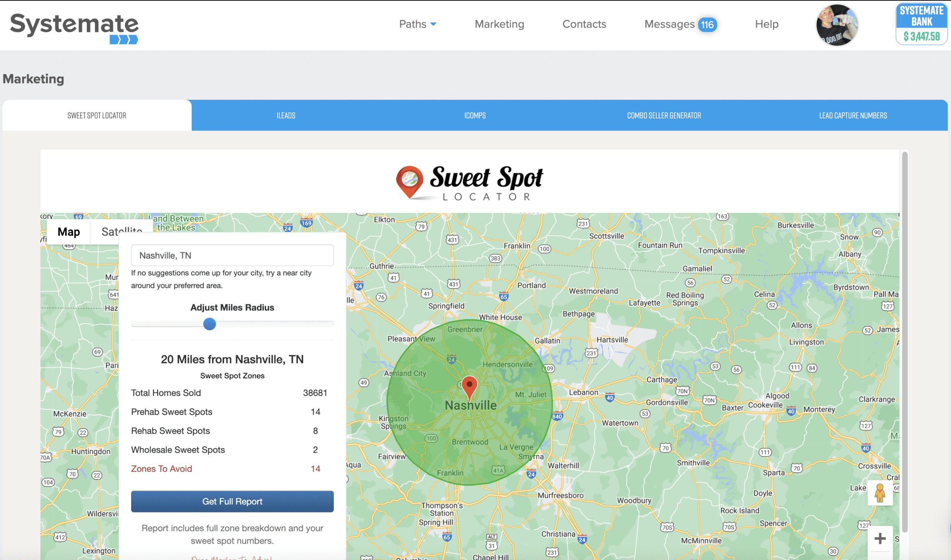Viewport: 951px width, 560px height.
Task: Click the Lead Capture Numbers tab
Action: coord(852,115)
